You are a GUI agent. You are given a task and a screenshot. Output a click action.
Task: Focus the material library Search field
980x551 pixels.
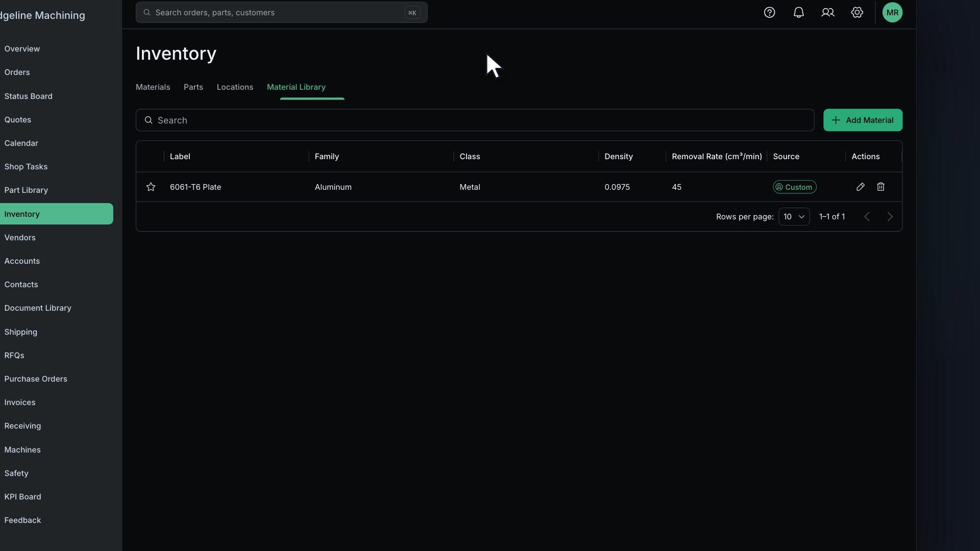click(475, 120)
